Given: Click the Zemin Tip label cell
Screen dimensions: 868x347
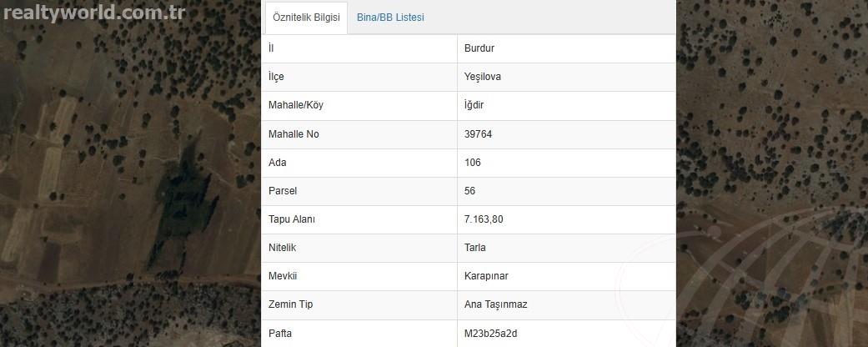Looking at the screenshot, I should [359, 304].
